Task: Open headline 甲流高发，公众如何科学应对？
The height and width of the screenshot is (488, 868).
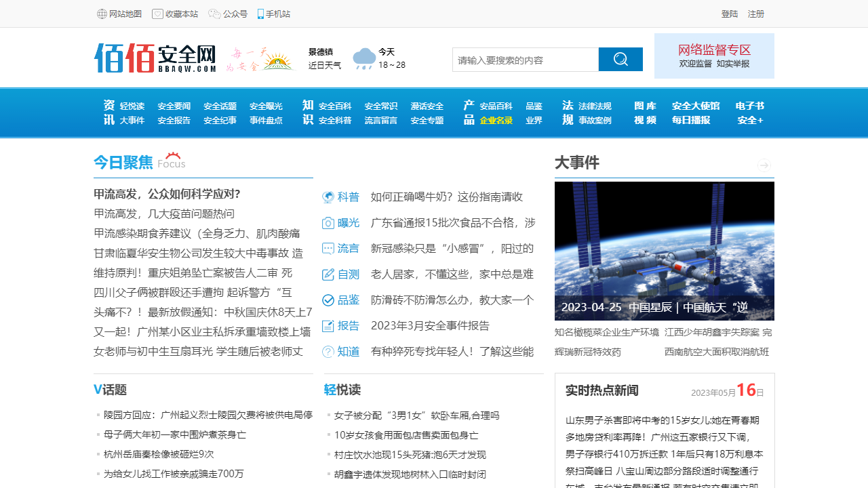Action: (167, 194)
